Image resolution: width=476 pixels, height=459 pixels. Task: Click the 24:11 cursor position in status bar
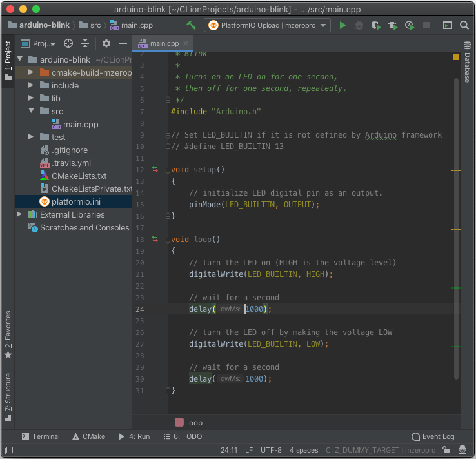pos(229,450)
